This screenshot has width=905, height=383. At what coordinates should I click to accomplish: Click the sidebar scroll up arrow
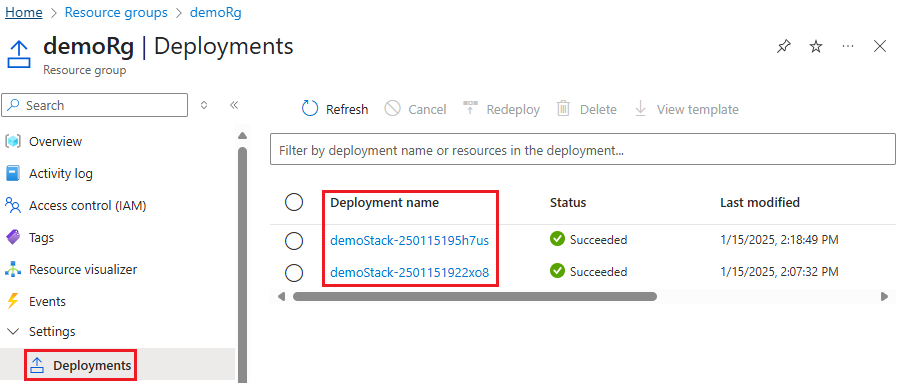point(242,136)
